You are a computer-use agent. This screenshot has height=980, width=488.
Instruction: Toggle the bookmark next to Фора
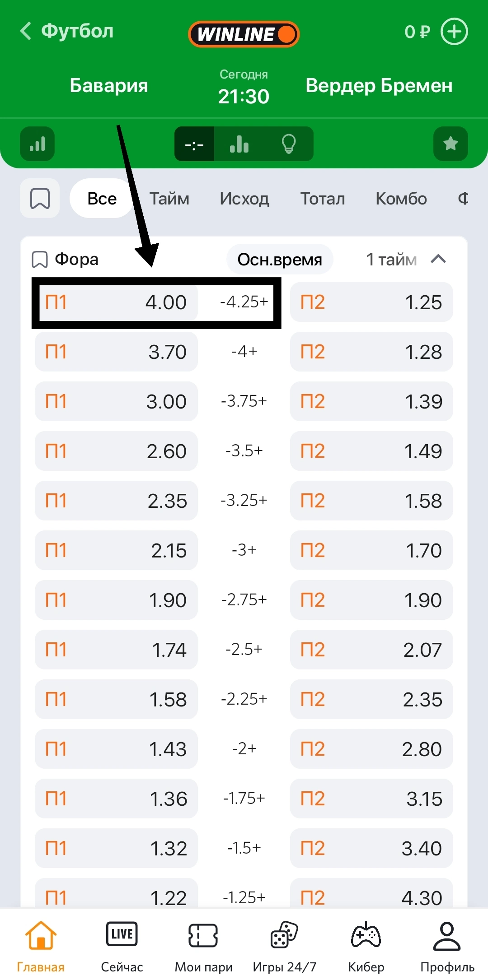tap(40, 260)
